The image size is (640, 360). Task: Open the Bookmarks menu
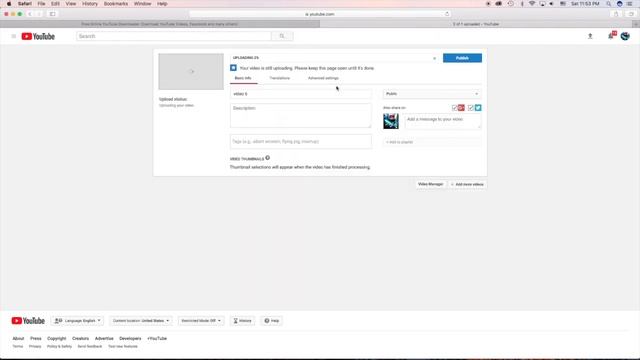(116, 4)
